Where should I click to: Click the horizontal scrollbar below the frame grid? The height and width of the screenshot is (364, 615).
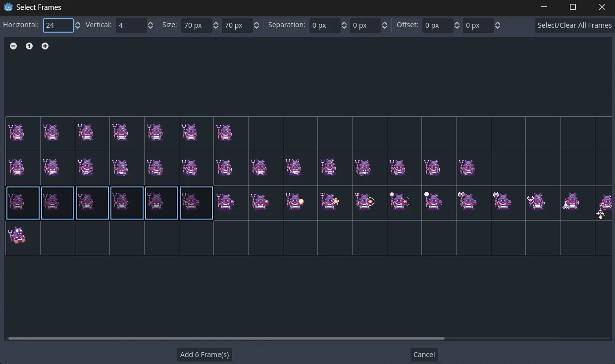[x=226, y=338]
